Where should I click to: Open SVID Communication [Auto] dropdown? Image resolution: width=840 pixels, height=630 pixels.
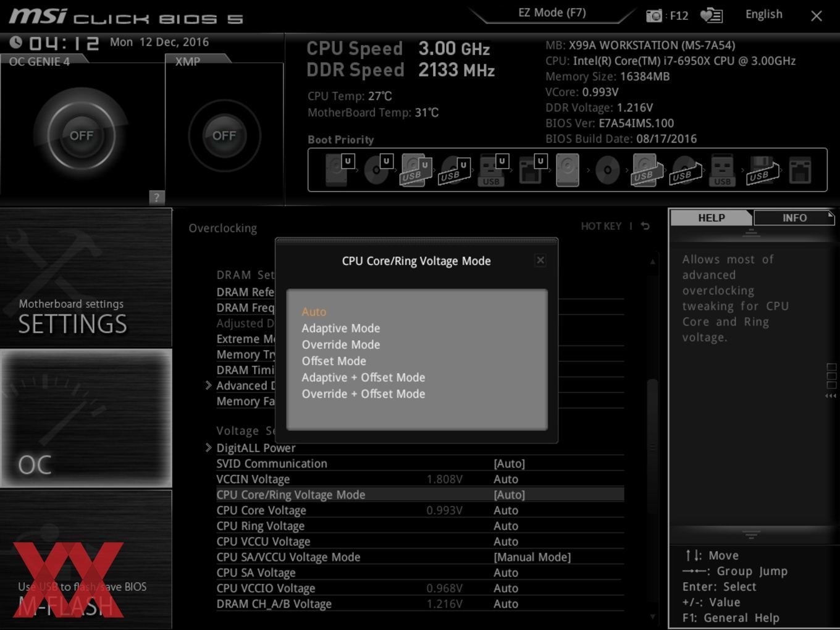(509, 463)
